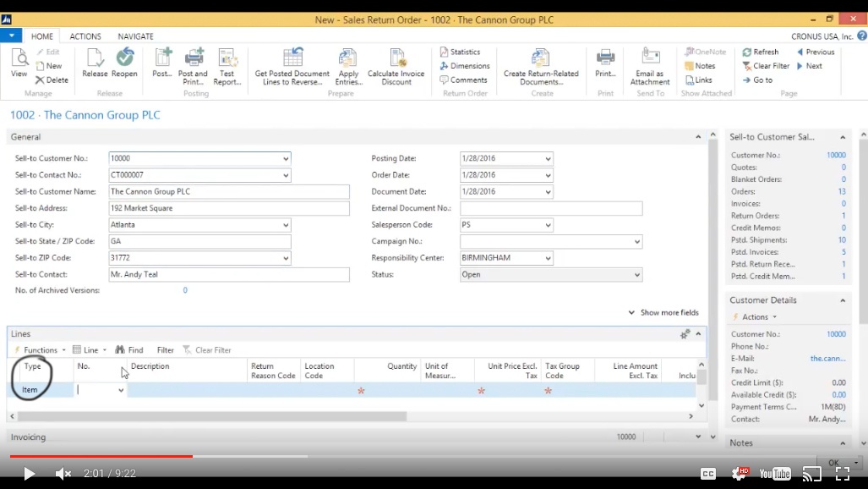
Task: Get Posted Document Lines to Reverse
Action: (292, 67)
